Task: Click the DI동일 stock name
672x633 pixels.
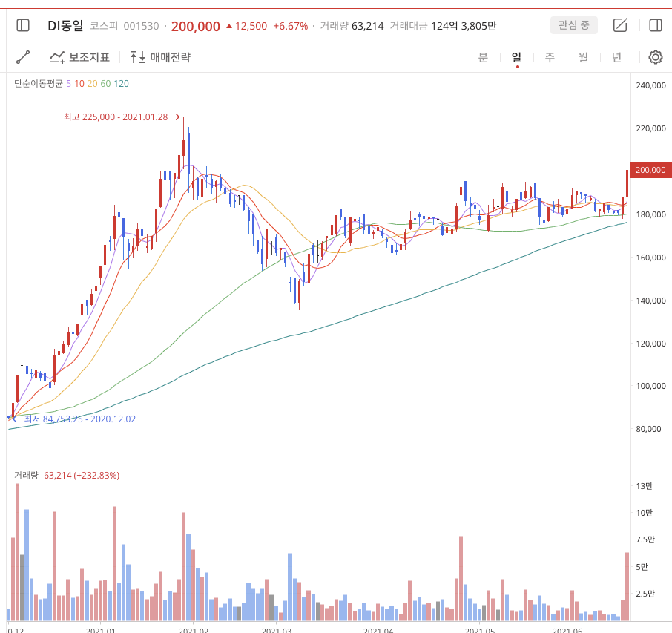Action: coord(65,26)
